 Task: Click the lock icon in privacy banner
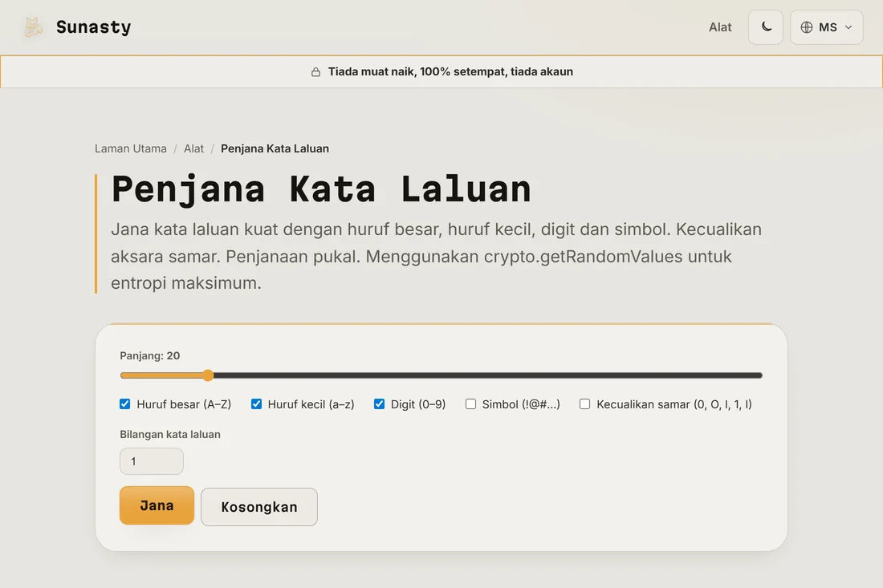pyautogui.click(x=316, y=72)
